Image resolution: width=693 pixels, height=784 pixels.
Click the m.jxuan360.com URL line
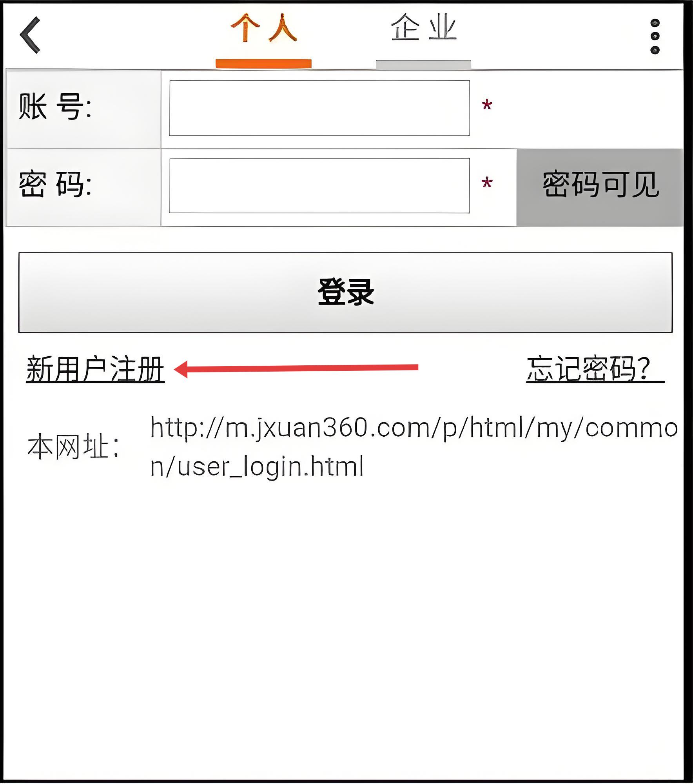[414, 428]
